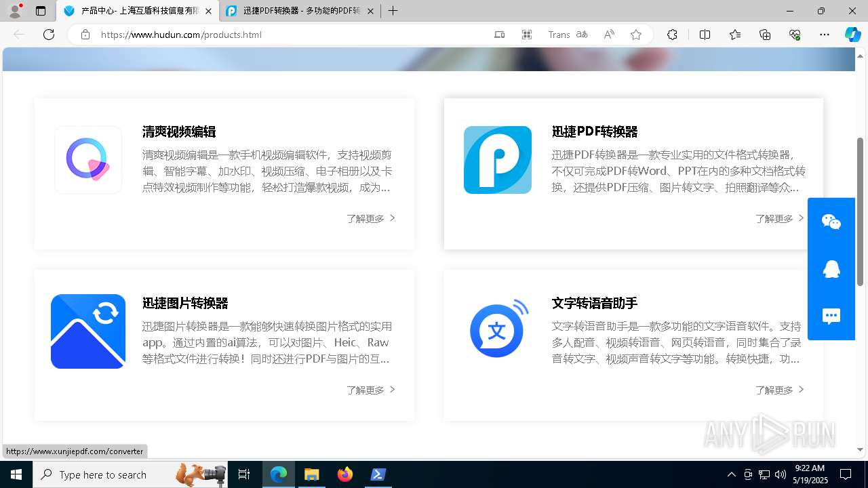This screenshot has width=868, height=488.
Task: Open the 迅捷图片转换器 title
Action: (x=185, y=303)
